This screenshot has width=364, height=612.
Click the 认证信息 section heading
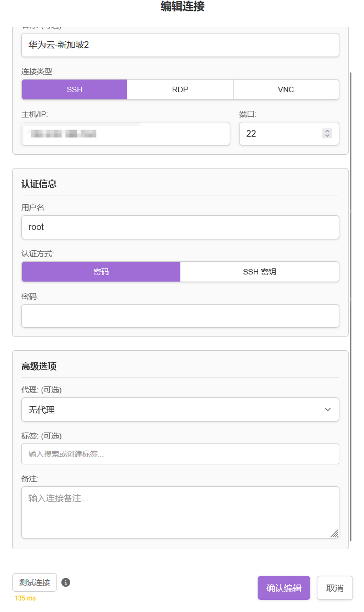pyautogui.click(x=39, y=184)
